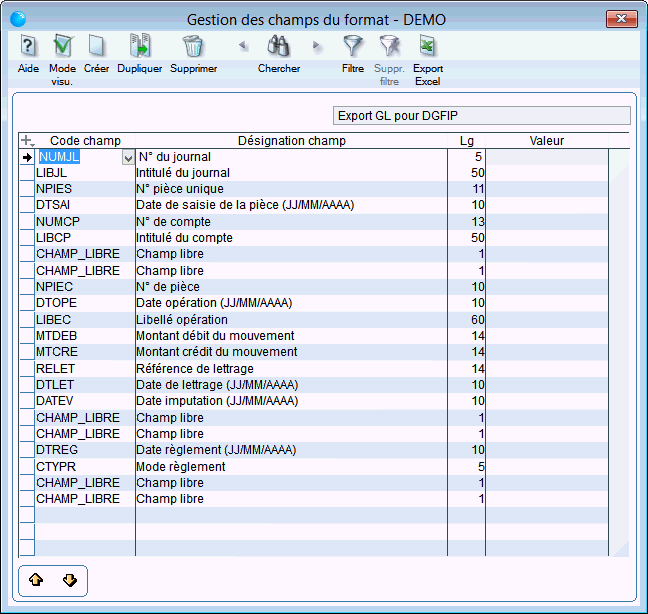Go to next search result arrow
This screenshot has height=614, width=648.
317,46
